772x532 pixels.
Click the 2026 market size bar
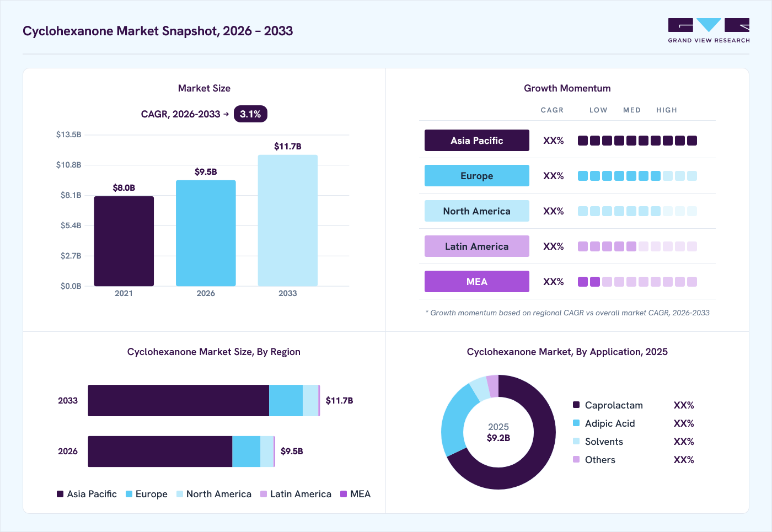point(206,233)
